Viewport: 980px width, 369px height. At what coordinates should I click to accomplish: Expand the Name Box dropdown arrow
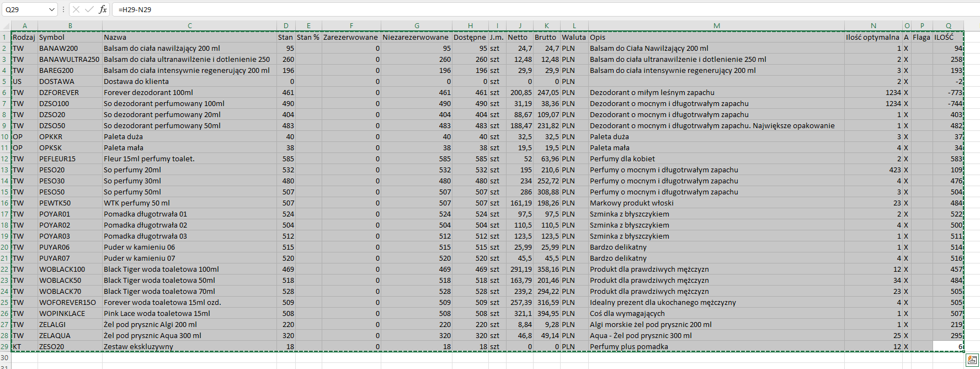click(52, 9)
